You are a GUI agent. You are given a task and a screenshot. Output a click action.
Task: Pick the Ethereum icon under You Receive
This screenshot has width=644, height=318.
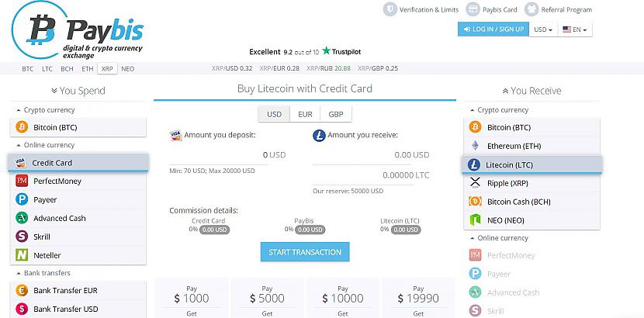475,146
